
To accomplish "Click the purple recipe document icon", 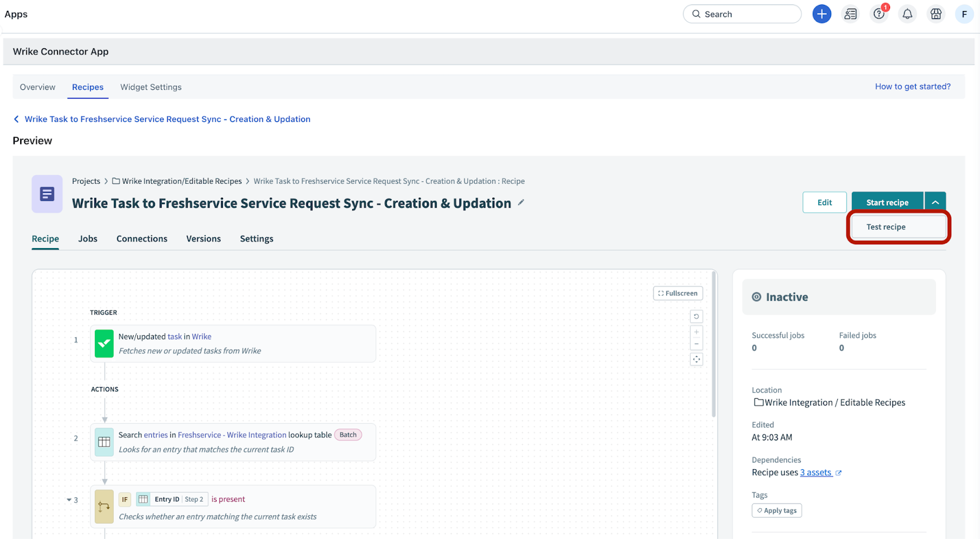I will tap(47, 194).
